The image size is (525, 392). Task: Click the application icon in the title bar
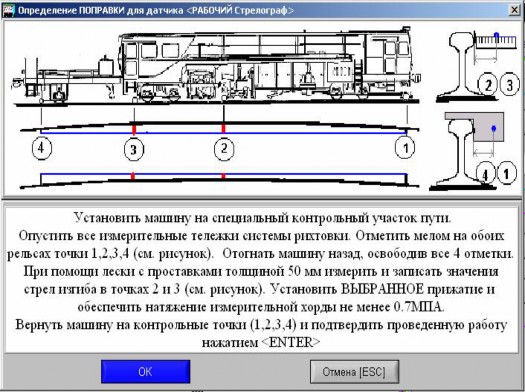tap(8, 10)
